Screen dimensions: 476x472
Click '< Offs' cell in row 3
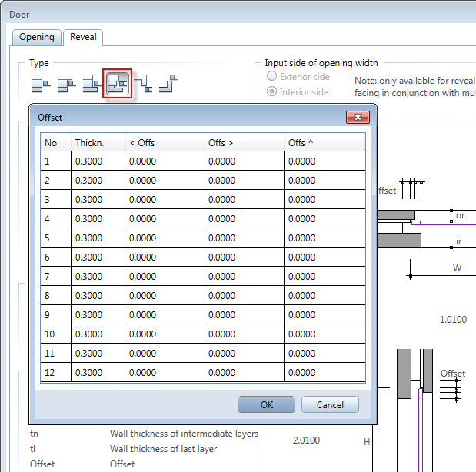[x=165, y=200]
